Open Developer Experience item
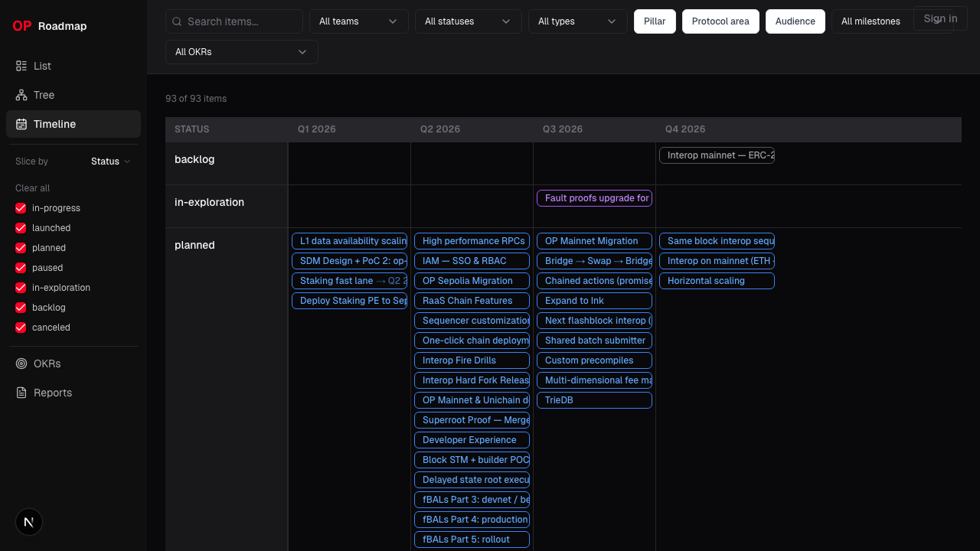 [472, 440]
